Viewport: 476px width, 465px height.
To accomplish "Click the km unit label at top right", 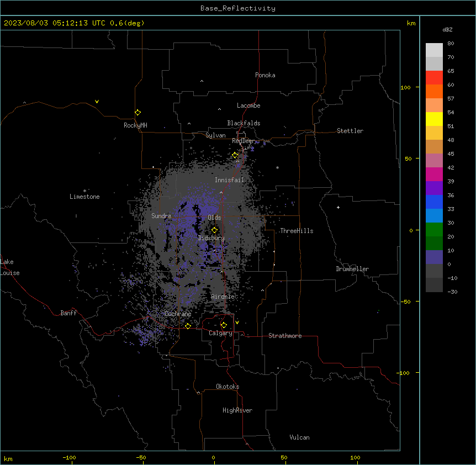I will pyautogui.click(x=411, y=23).
